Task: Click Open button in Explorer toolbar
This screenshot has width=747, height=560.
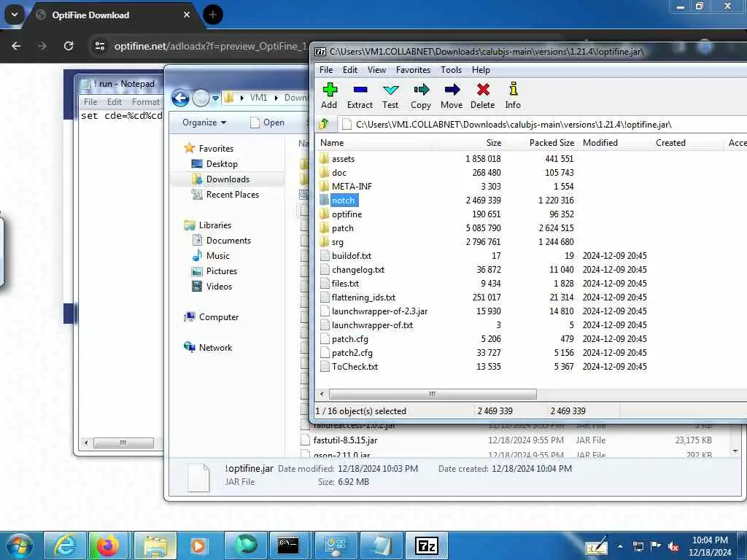Action: pos(267,122)
